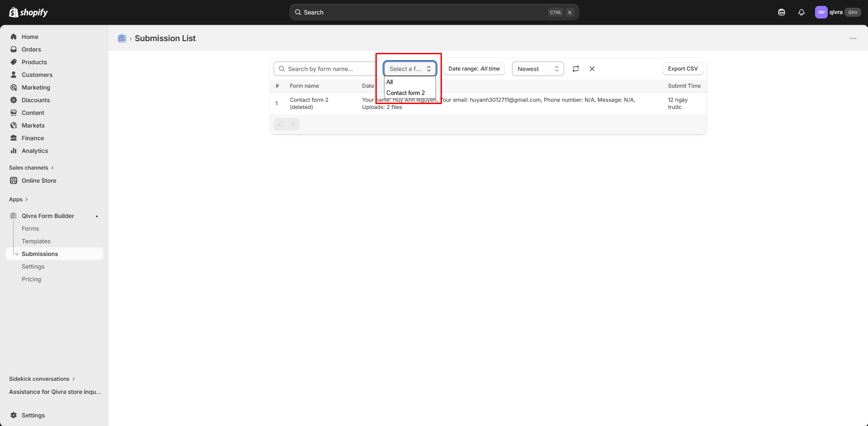Open the notifications bell
Screen dimensions: 868x426
pos(802,12)
